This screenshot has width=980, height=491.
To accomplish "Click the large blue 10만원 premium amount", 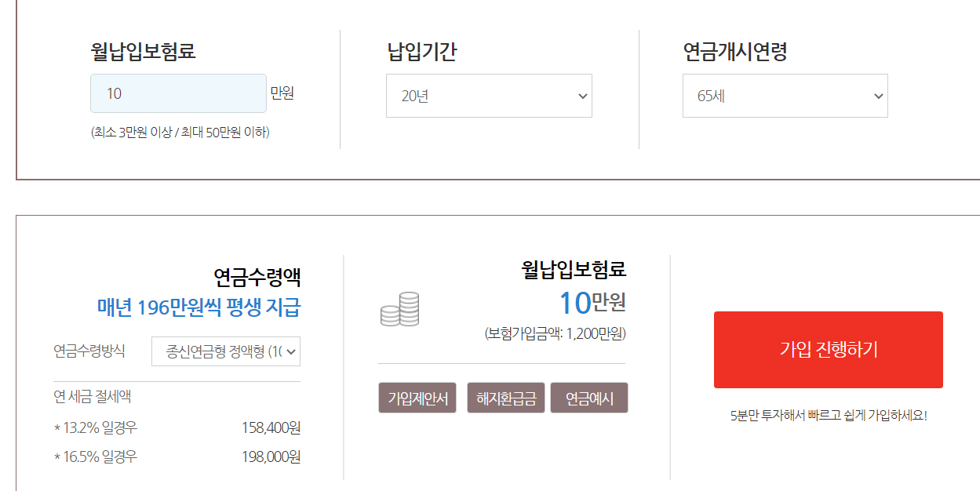I will pos(592,302).
